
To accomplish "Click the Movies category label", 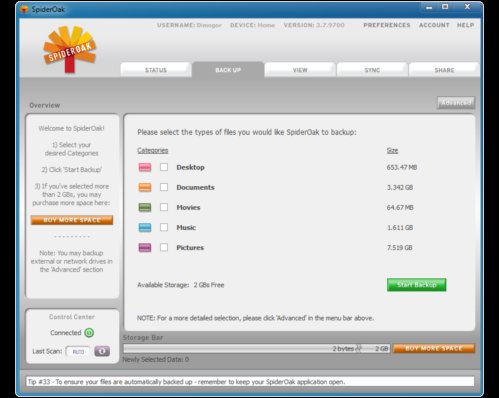I will 188,207.
